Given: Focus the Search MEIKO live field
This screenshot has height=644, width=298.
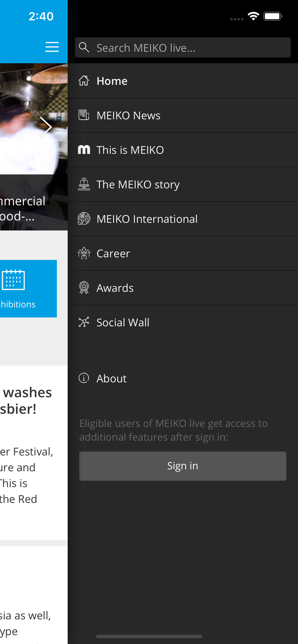Looking at the screenshot, I should click(x=183, y=47).
